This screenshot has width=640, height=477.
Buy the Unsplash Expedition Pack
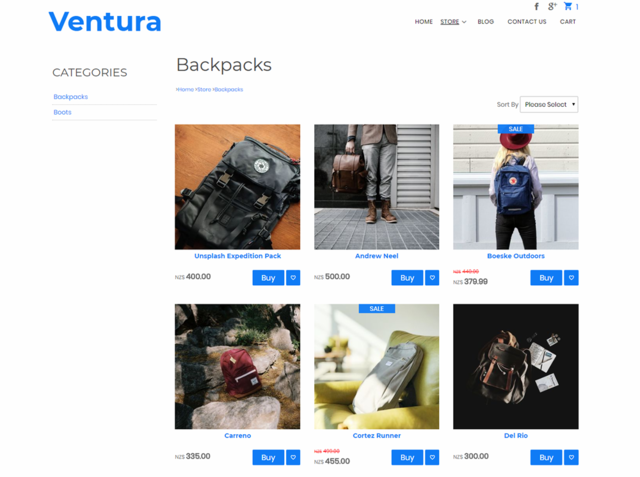pyautogui.click(x=268, y=278)
